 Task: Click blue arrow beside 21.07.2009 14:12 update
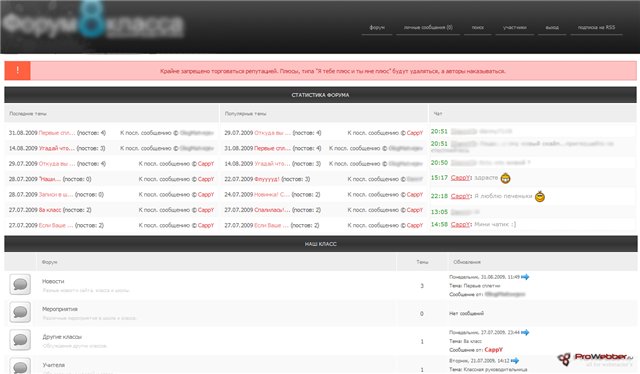pyautogui.click(x=515, y=361)
